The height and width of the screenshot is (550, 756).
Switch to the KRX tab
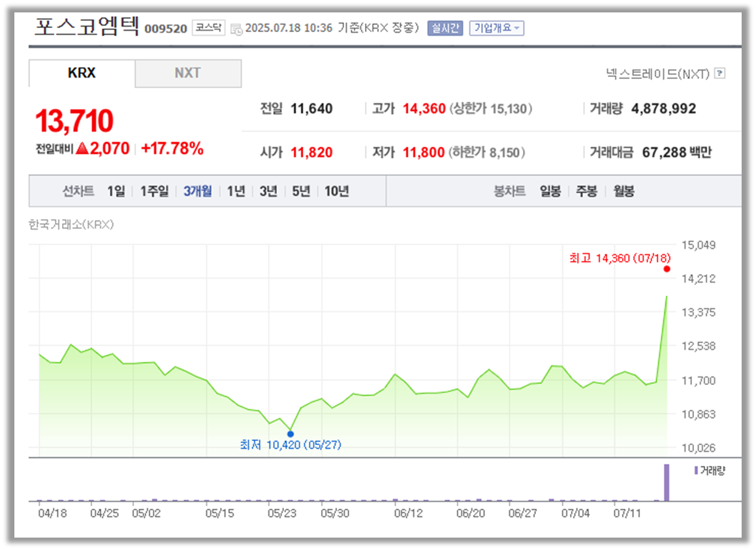click(82, 73)
